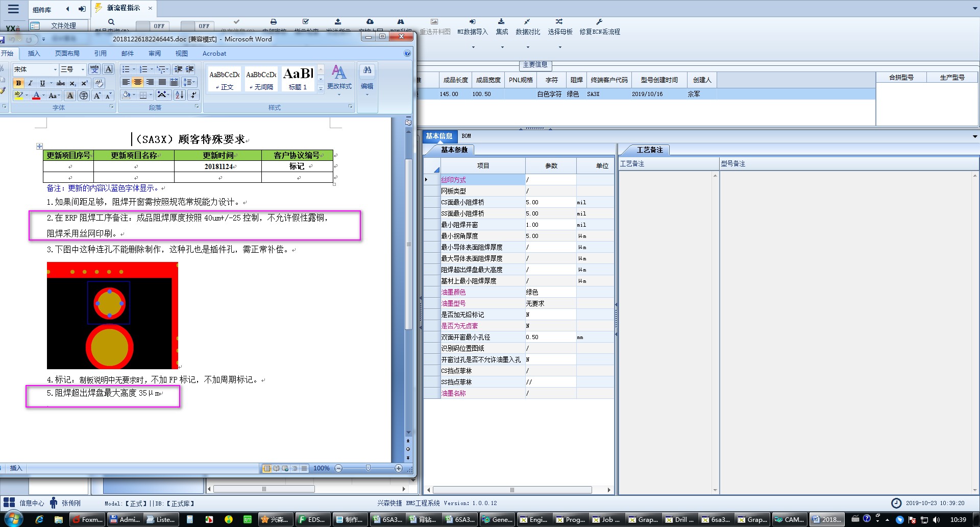Image resolution: width=980 pixels, height=527 pixels.
Task: Center the paragraph in Word
Action: pyautogui.click(x=138, y=82)
